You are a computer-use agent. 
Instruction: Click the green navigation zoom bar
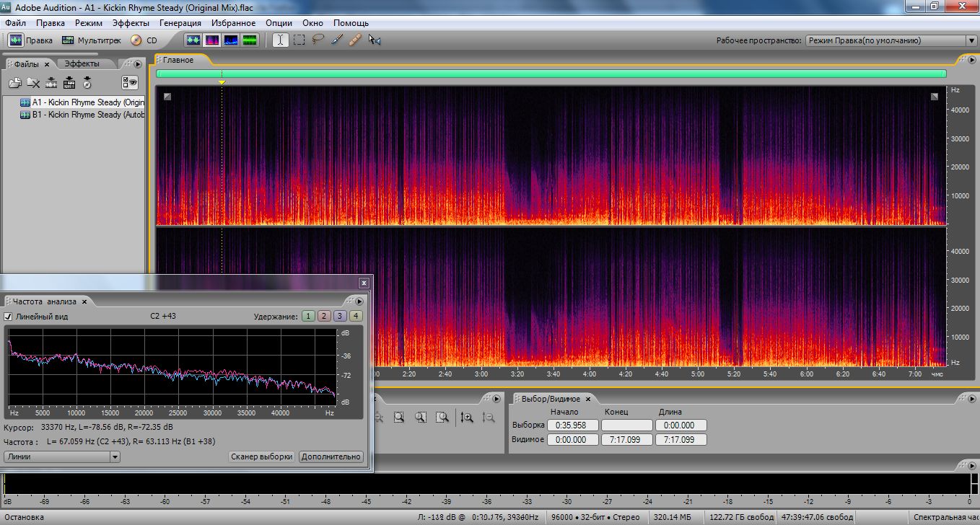pos(551,74)
